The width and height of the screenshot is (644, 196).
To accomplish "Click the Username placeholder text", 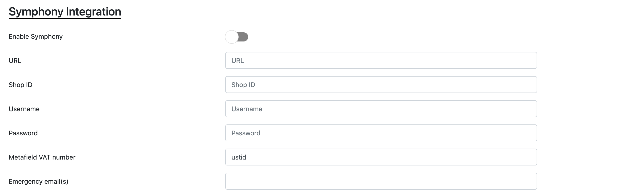I will tap(247, 109).
